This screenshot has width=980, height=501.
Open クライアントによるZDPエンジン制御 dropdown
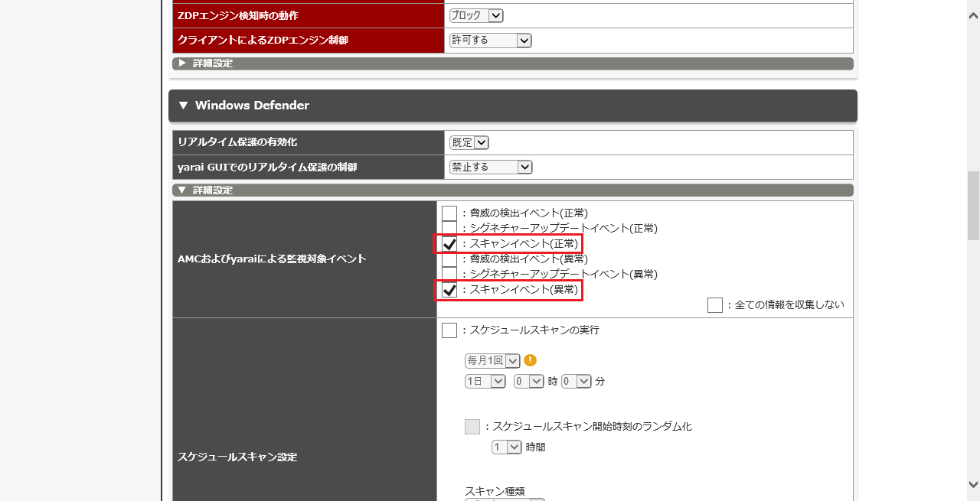click(x=490, y=41)
